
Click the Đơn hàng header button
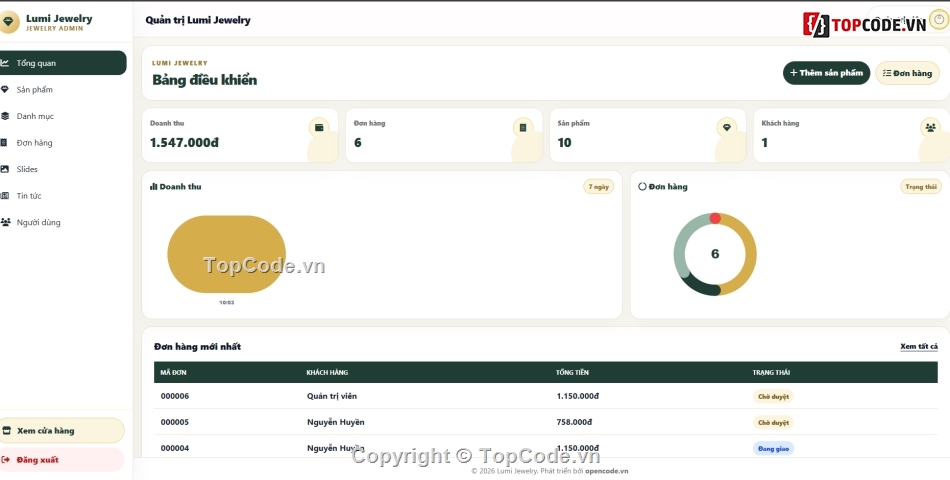pyautogui.click(x=908, y=73)
